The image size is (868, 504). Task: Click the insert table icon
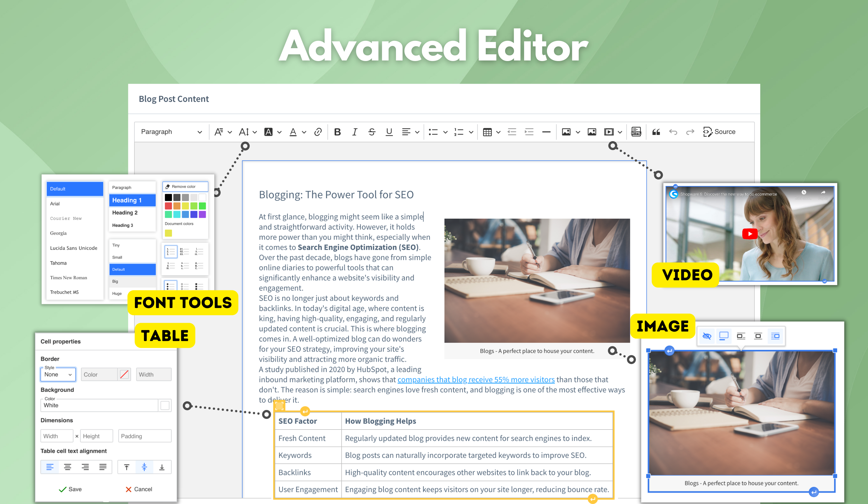pos(487,132)
